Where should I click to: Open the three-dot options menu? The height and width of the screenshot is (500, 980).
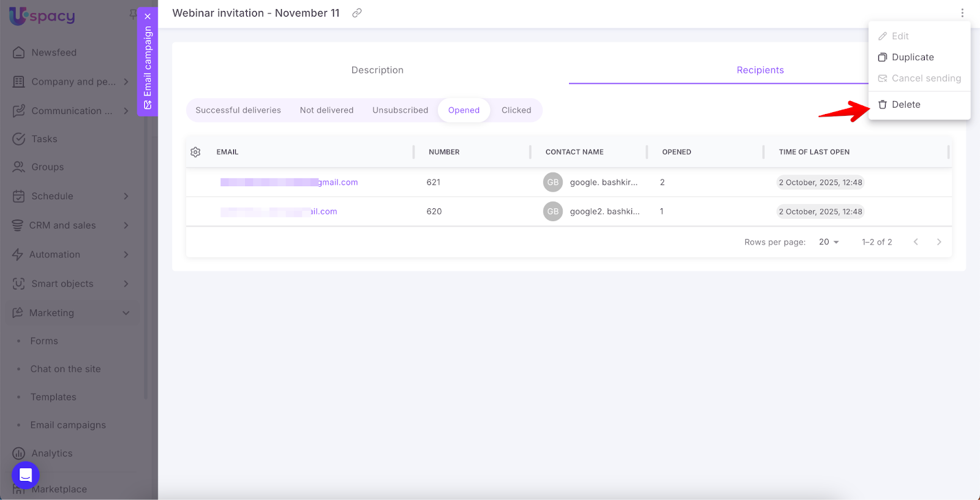click(962, 13)
